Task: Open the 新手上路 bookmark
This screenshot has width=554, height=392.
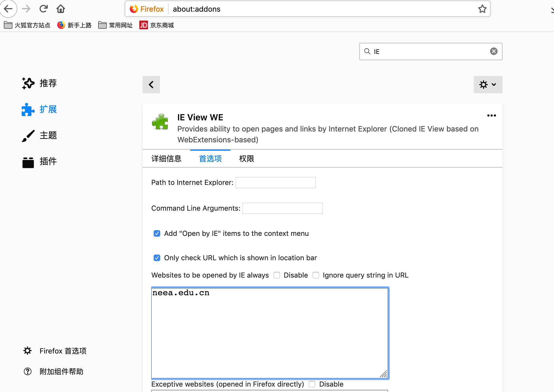Action: [x=75, y=25]
